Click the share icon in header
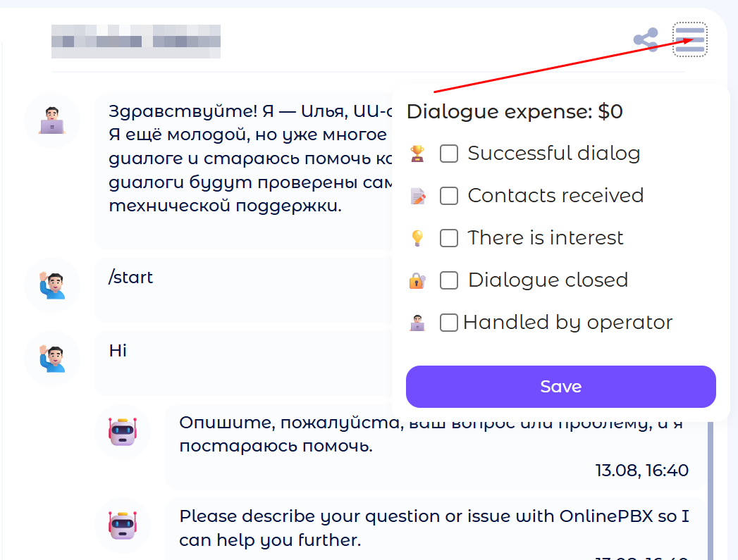Screen dimensions: 738x560 coord(646,39)
